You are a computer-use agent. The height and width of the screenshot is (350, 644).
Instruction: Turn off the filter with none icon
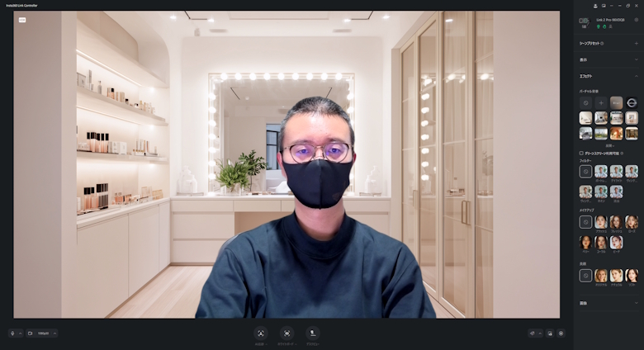[585, 172]
